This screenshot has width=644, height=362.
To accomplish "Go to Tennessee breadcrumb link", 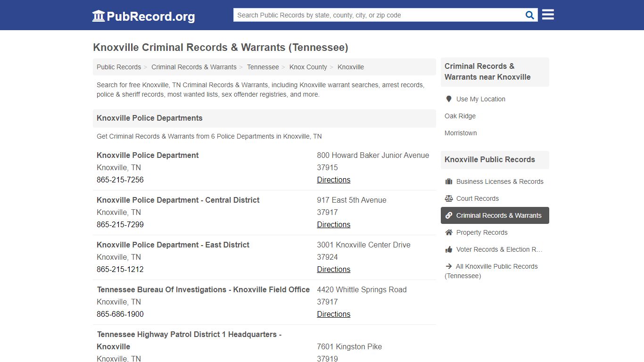I will click(x=263, y=67).
